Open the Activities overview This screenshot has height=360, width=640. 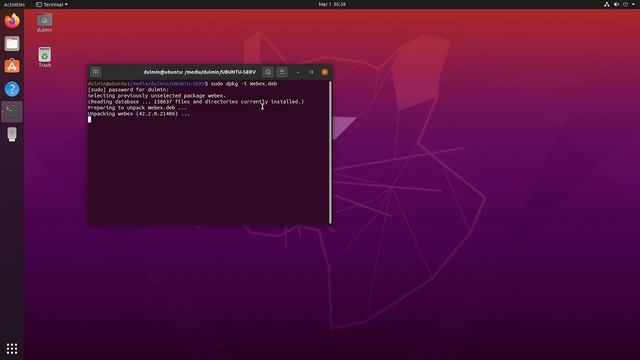14,4
